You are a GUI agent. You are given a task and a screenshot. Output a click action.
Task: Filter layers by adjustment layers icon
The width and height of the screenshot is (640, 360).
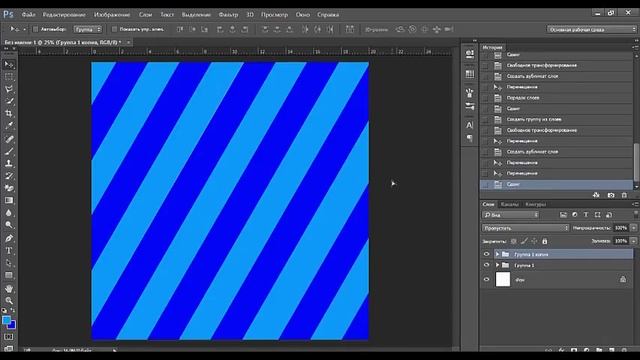click(x=575, y=215)
